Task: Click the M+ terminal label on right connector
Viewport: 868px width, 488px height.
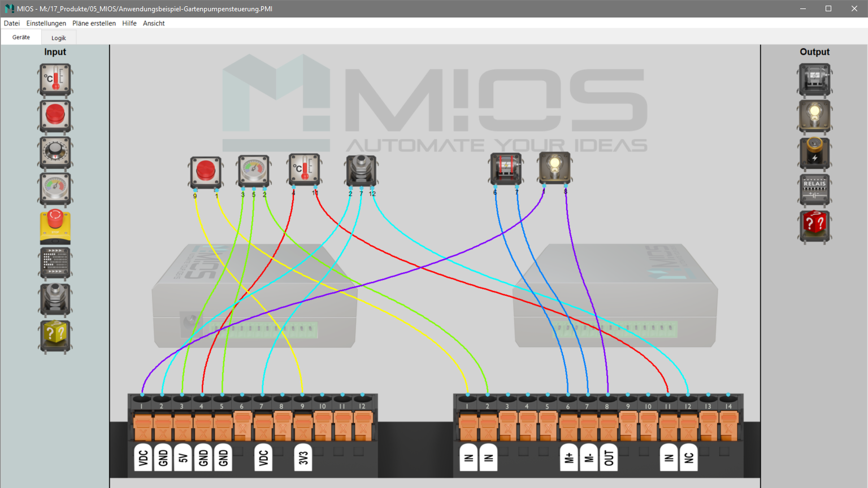Action: (569, 457)
